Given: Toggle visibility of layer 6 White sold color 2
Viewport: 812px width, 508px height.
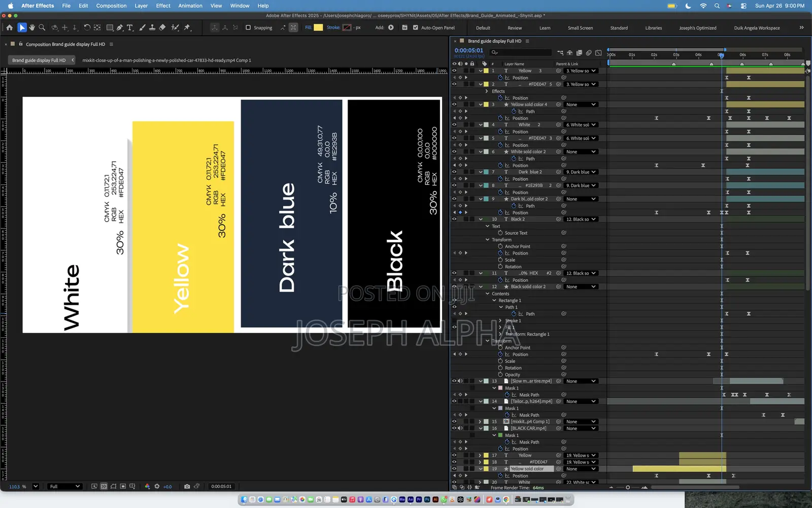Looking at the screenshot, I should coord(454,151).
